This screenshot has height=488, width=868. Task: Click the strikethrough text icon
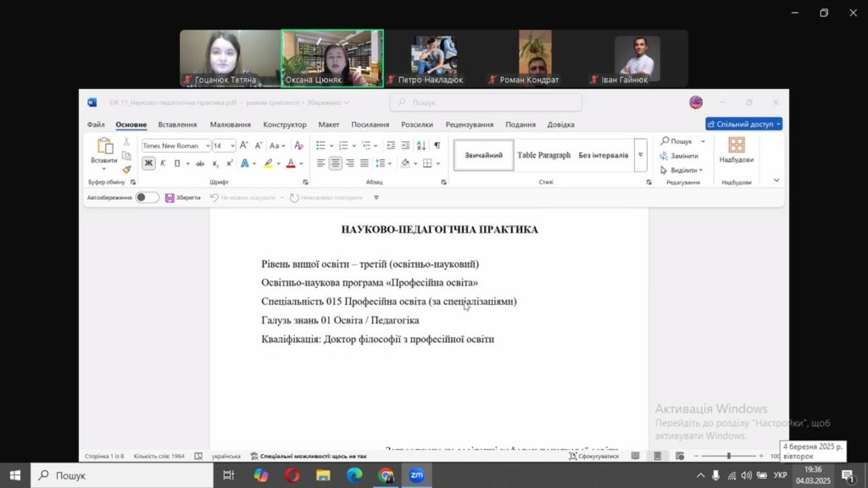point(200,164)
